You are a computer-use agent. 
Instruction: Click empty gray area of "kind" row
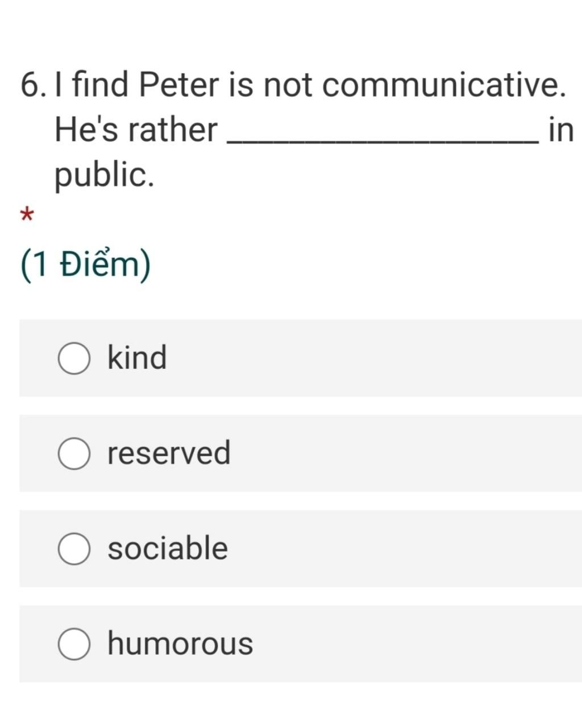coord(375,358)
